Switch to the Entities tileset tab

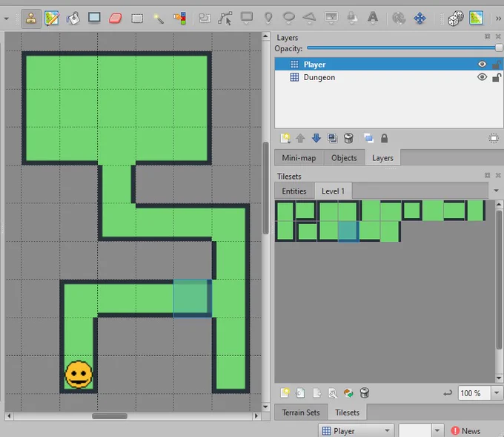coord(294,191)
